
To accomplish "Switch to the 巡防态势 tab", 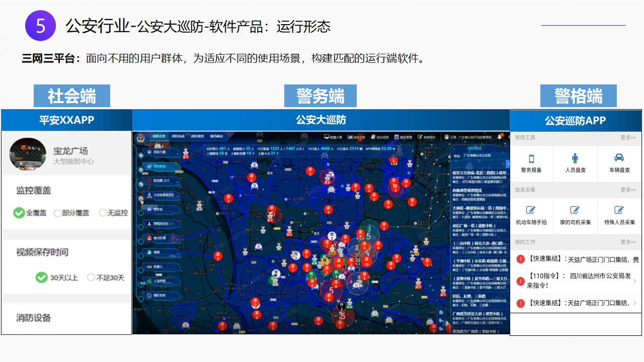I will [x=159, y=136].
